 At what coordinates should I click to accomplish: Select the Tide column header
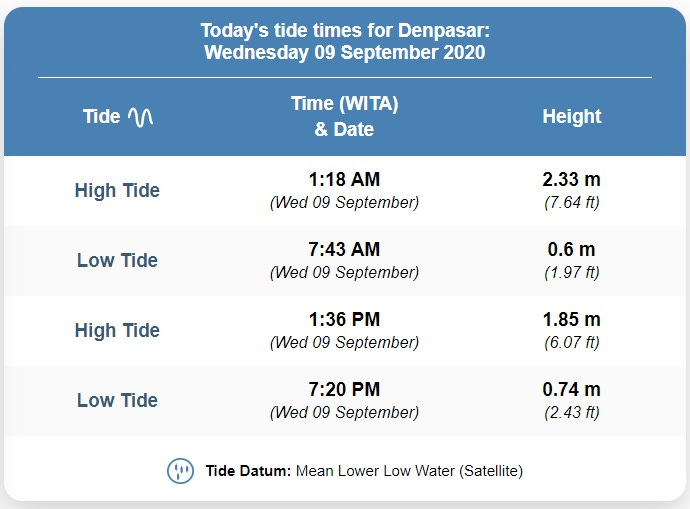click(x=118, y=117)
